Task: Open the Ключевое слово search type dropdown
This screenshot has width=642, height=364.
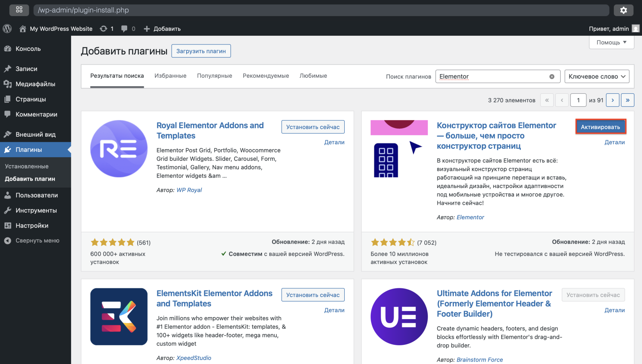Action: [597, 77]
